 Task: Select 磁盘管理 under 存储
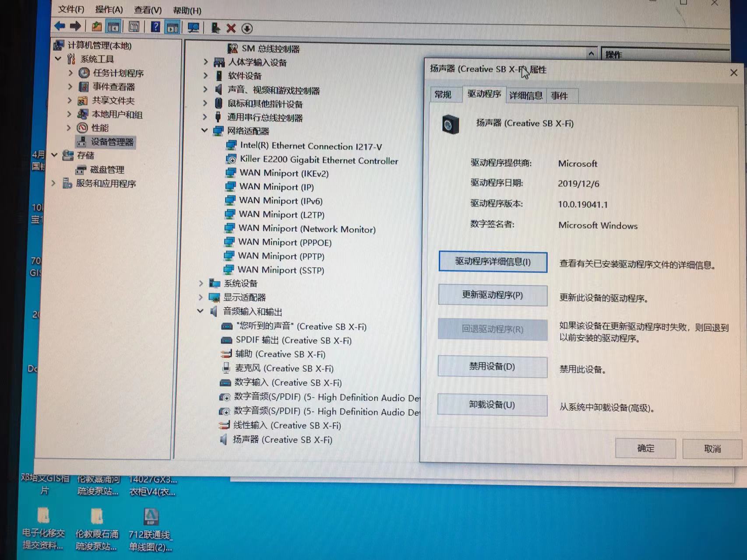click(107, 170)
